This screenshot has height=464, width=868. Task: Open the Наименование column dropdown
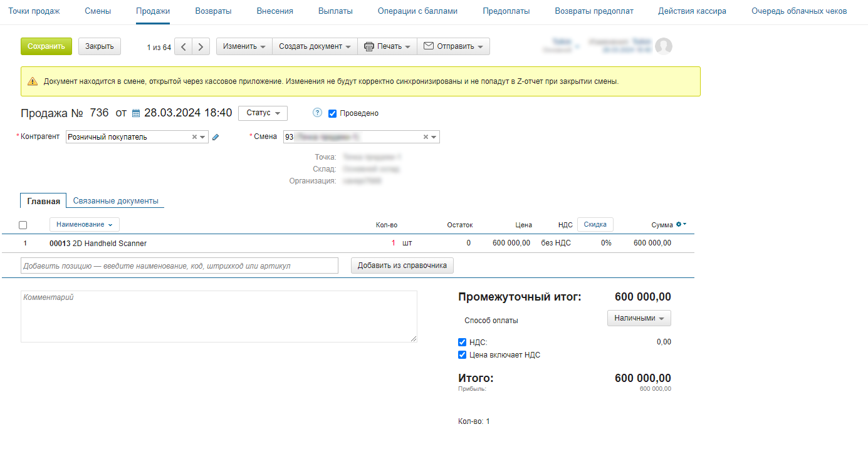(85, 225)
